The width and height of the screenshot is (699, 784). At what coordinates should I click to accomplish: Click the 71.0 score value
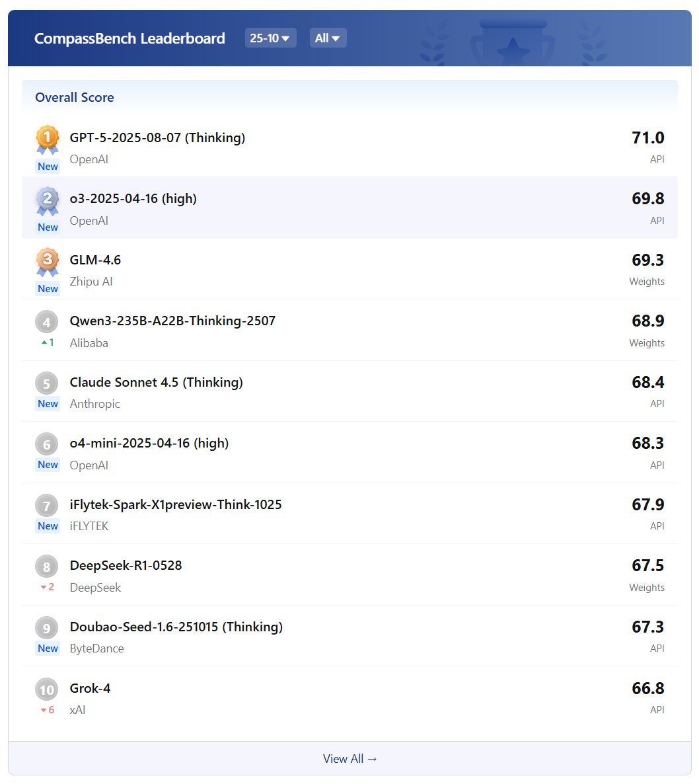648,138
